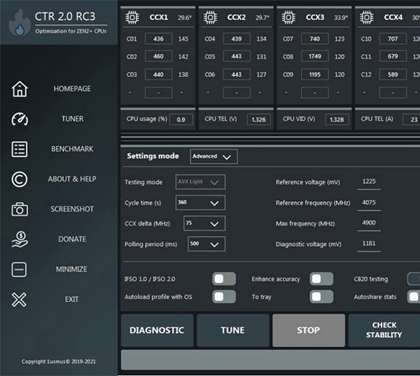Click the Screenshot camera icon

click(x=20, y=209)
